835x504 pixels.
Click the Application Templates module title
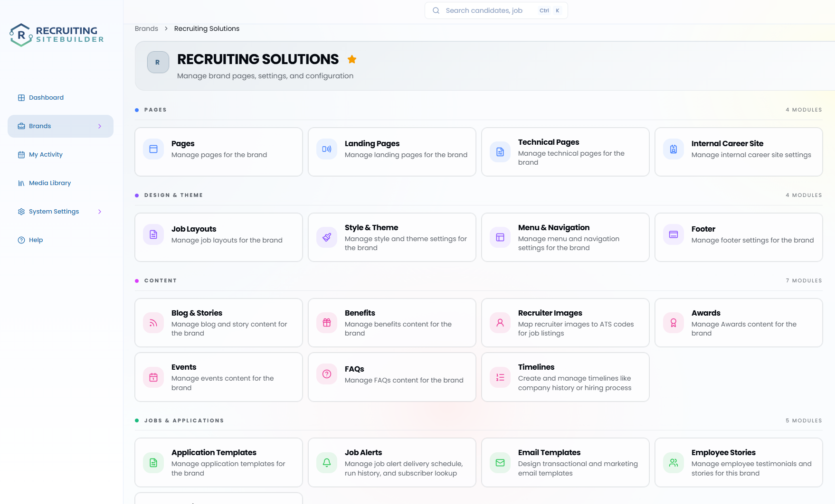pyautogui.click(x=214, y=452)
